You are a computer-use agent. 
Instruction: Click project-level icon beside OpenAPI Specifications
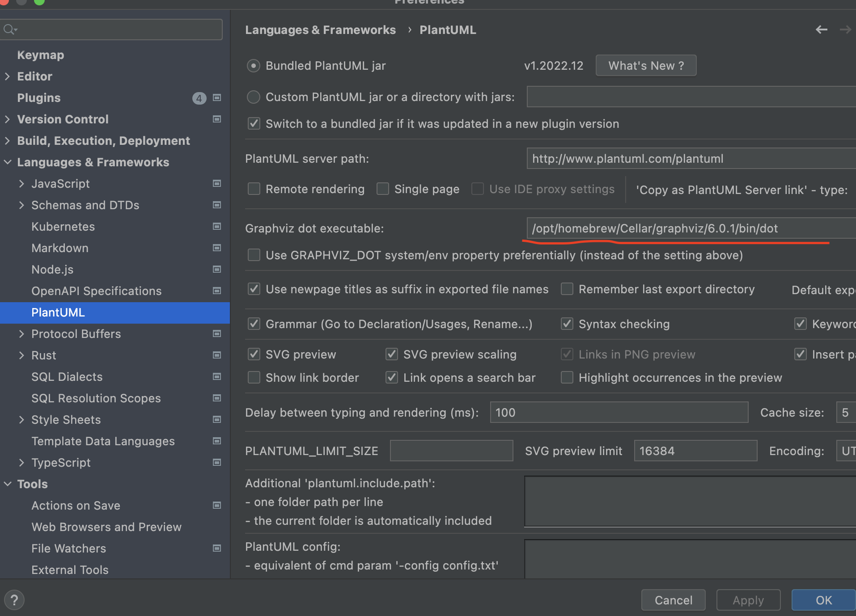[217, 291]
